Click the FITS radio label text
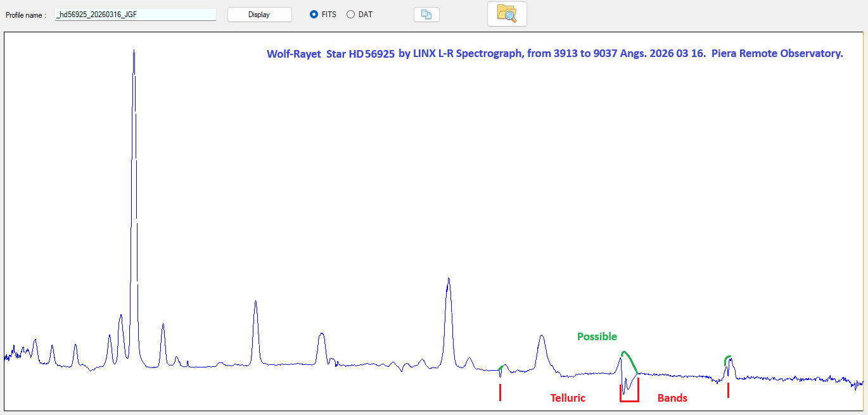This screenshot has height=415, width=868. (329, 15)
